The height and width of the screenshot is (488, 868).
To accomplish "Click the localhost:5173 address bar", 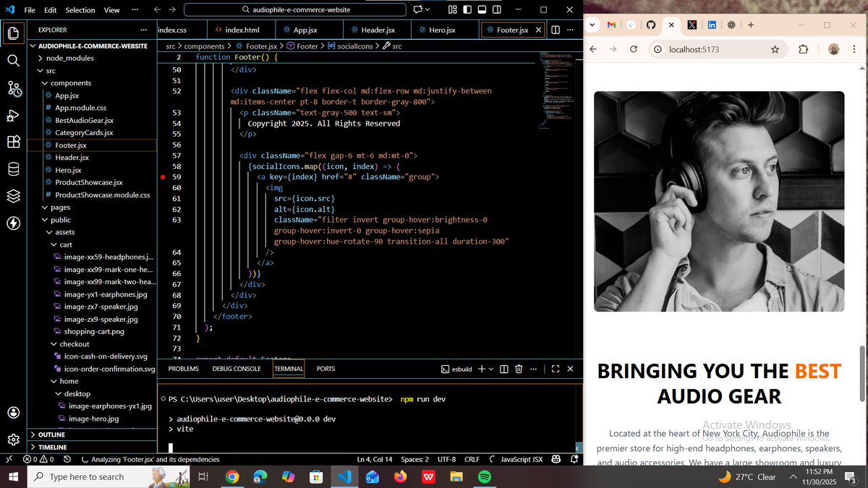I will click(694, 49).
